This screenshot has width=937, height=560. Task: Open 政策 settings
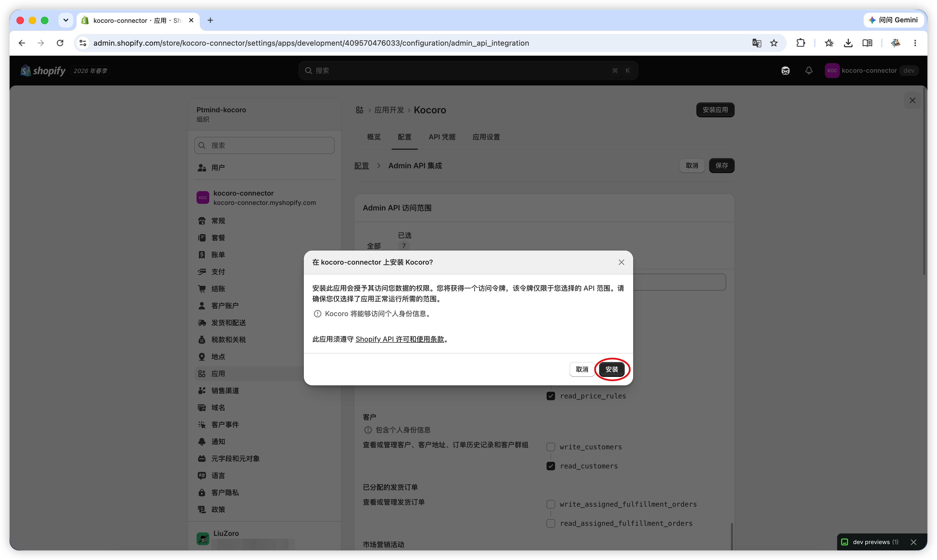pyautogui.click(x=264, y=509)
